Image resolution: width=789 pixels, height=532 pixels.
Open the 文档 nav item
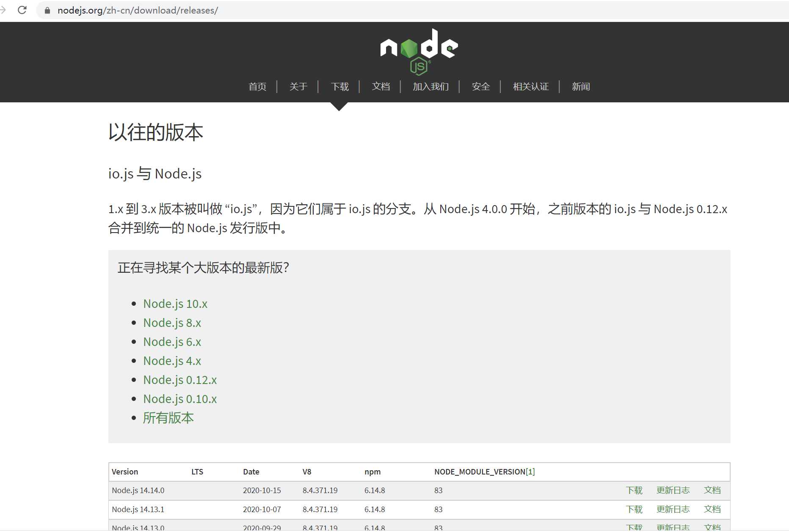[381, 87]
